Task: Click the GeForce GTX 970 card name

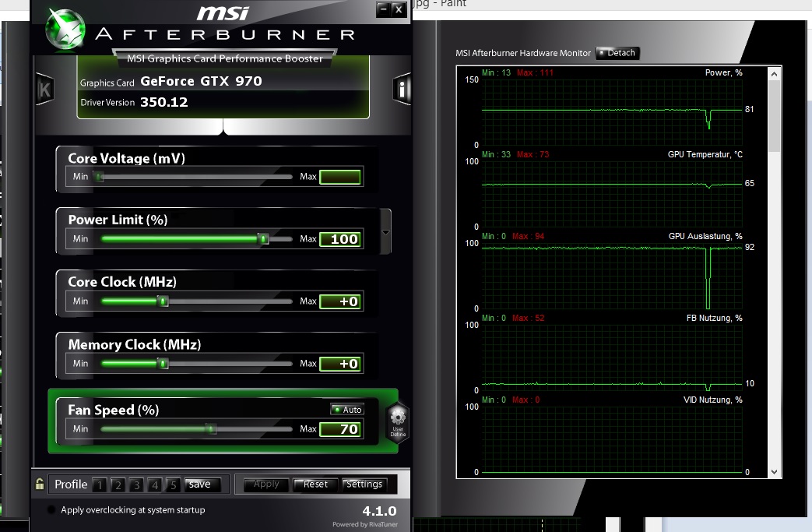Action: [201, 81]
